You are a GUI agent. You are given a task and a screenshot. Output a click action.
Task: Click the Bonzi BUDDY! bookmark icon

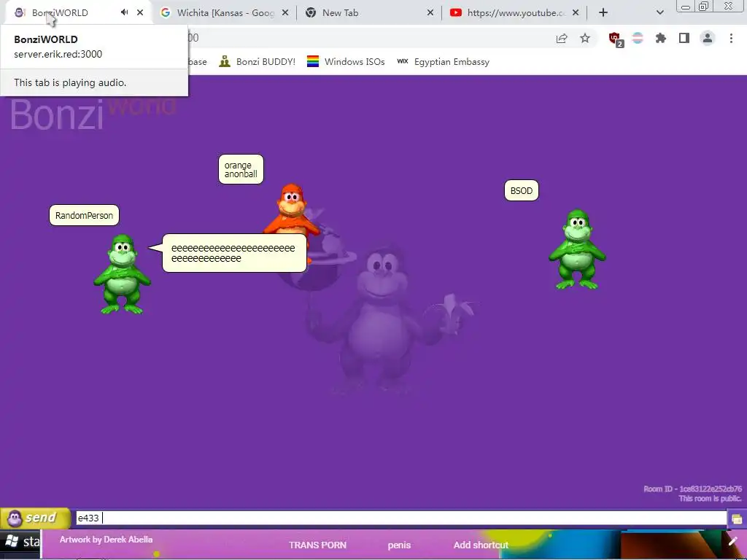tap(225, 61)
